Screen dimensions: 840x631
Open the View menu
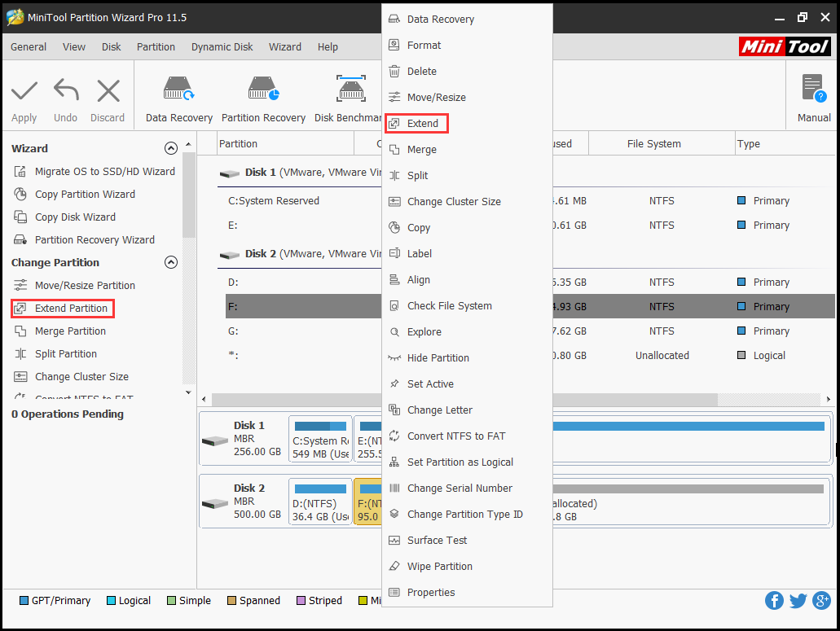[x=74, y=46]
